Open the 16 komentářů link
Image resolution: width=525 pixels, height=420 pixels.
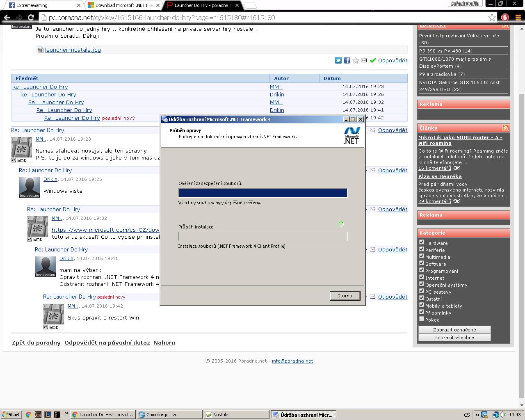point(435,168)
